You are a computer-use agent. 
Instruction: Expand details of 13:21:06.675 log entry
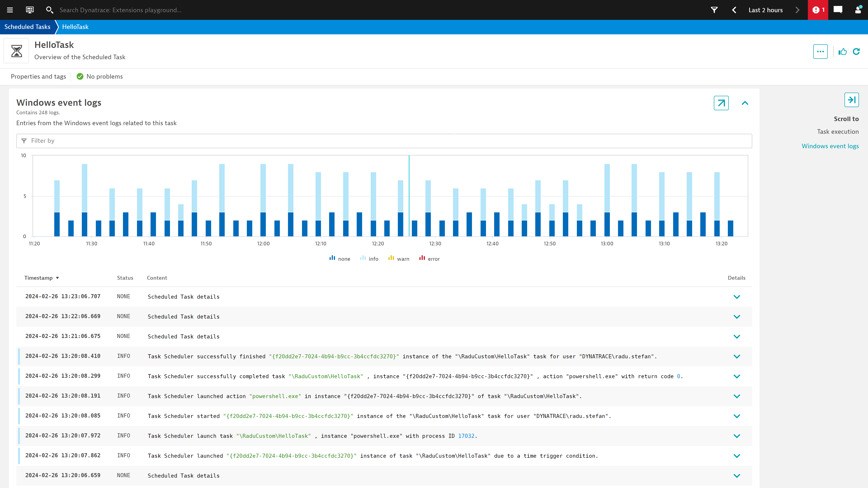(x=737, y=336)
